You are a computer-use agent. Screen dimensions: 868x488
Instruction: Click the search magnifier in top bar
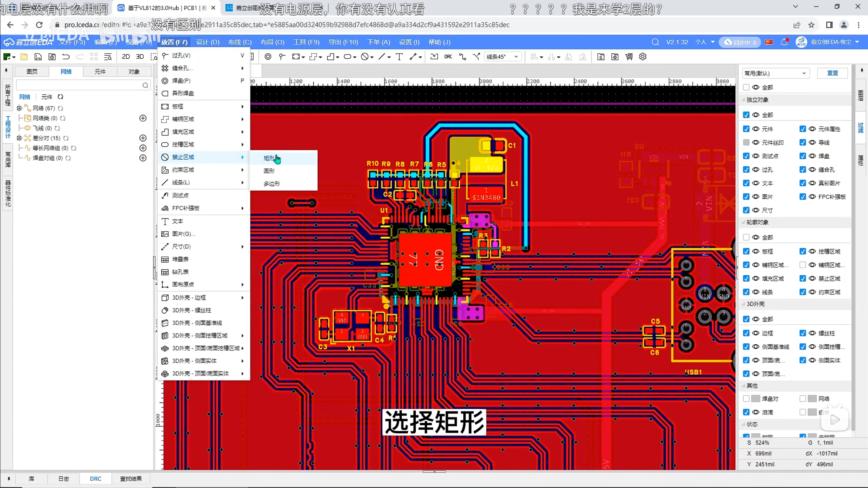coord(655,42)
